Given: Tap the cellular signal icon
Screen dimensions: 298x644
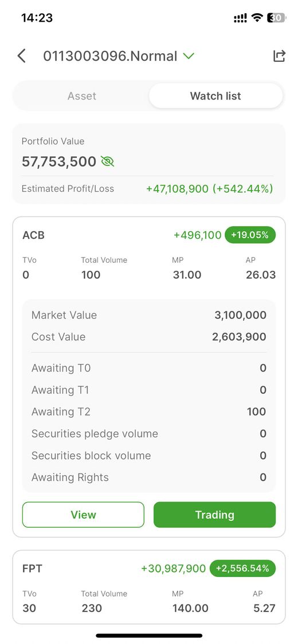Looking at the screenshot, I should pos(240,18).
